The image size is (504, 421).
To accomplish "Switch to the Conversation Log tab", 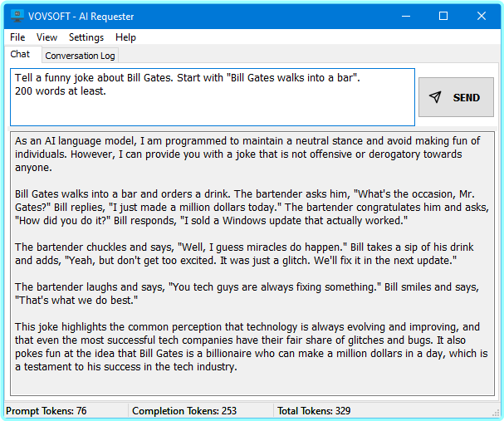I will (x=80, y=56).
